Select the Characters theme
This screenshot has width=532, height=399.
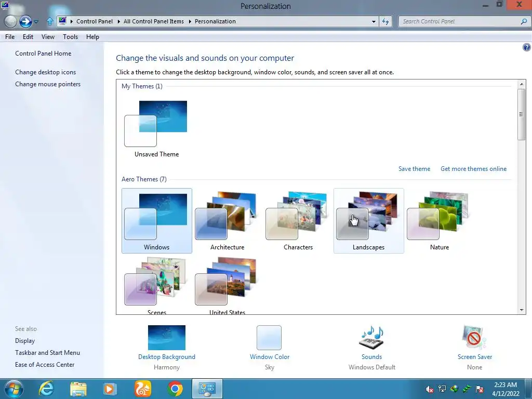coord(298,221)
